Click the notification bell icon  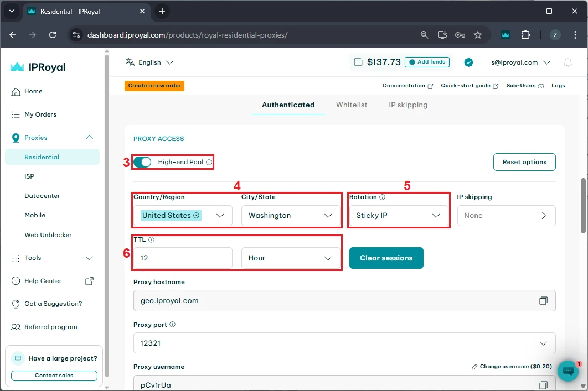pos(568,62)
